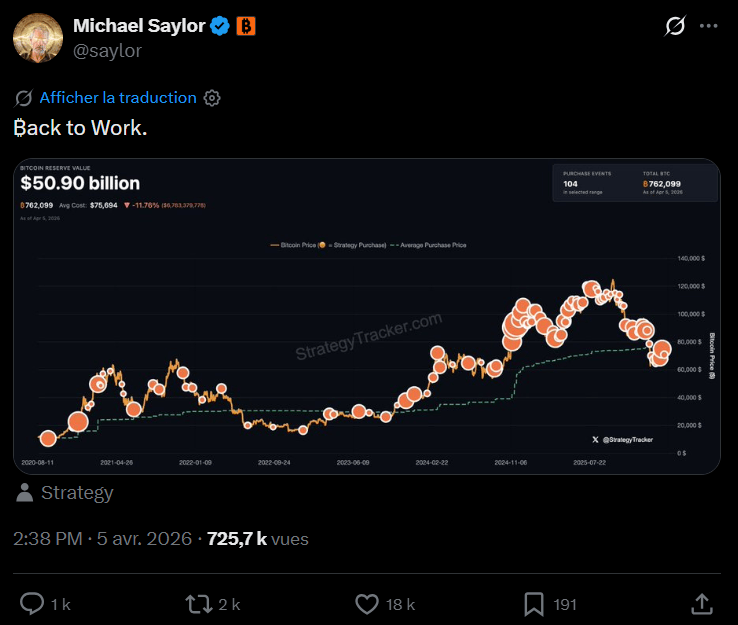The width and height of the screenshot is (738, 625).
Task: Click the Strategy tagged account label
Action: [x=77, y=493]
